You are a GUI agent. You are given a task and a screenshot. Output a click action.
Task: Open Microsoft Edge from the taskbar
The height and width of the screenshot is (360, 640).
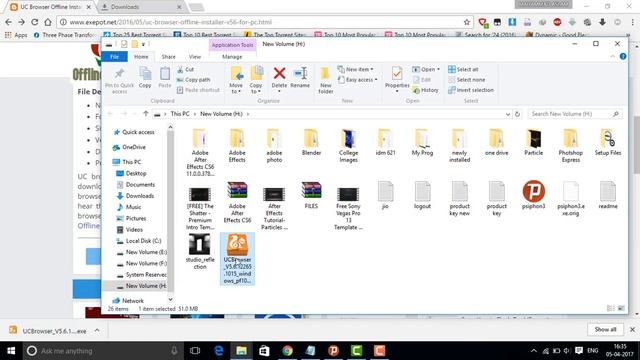pyautogui.click(x=218, y=351)
